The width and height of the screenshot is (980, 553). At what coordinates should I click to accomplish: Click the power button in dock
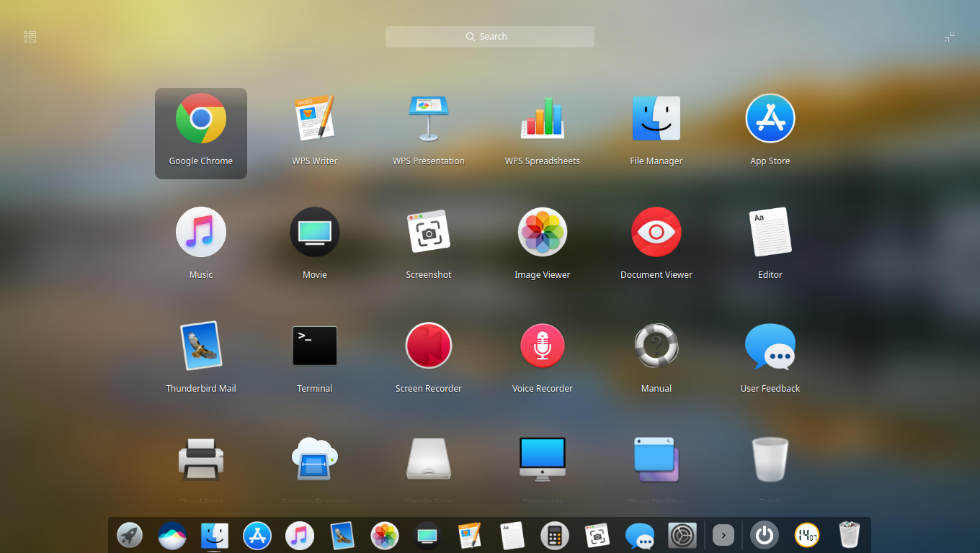(765, 536)
